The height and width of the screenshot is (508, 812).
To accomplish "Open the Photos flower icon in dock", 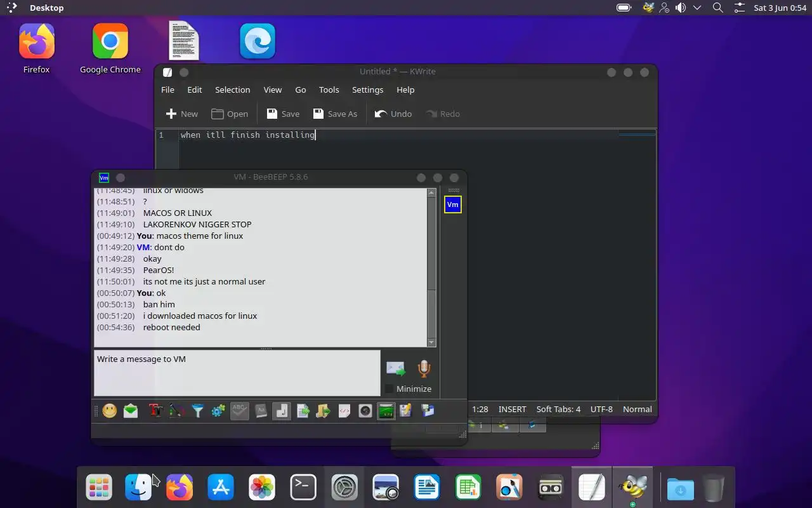I will tap(262, 488).
